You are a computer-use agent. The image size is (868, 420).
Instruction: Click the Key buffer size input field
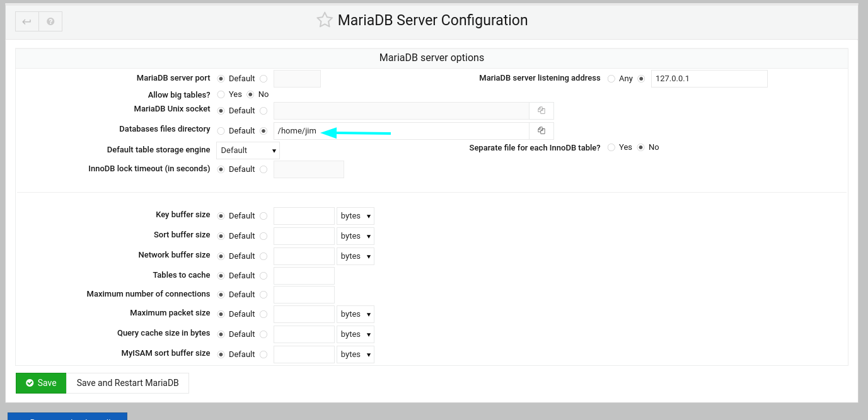(x=304, y=216)
